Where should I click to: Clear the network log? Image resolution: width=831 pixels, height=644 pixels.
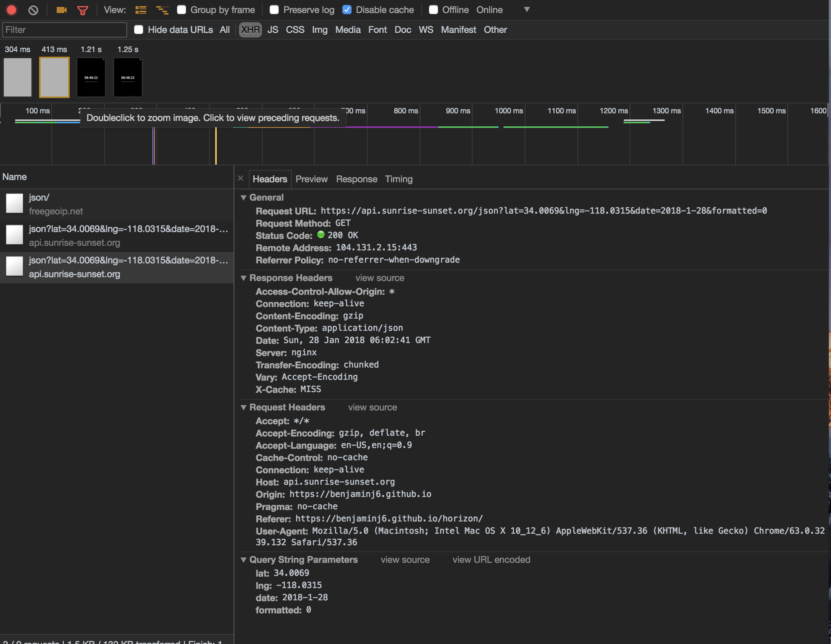coord(33,10)
